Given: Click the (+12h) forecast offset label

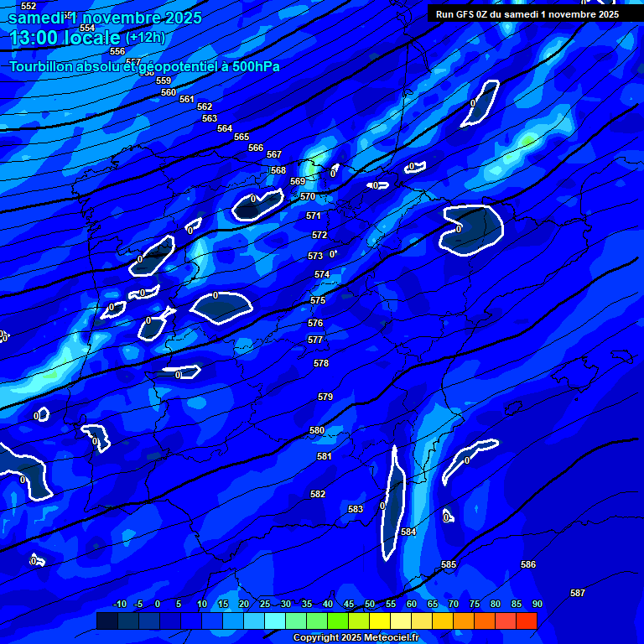Looking at the screenshot, I should (x=145, y=38).
